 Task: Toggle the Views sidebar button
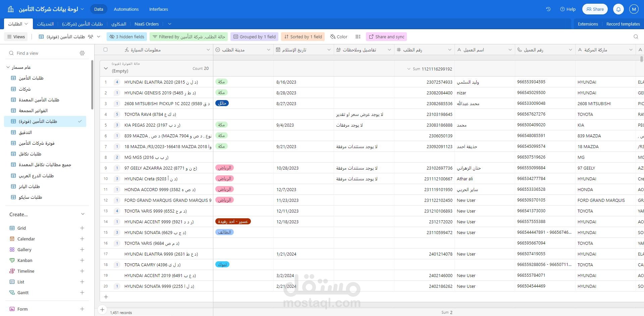point(16,37)
